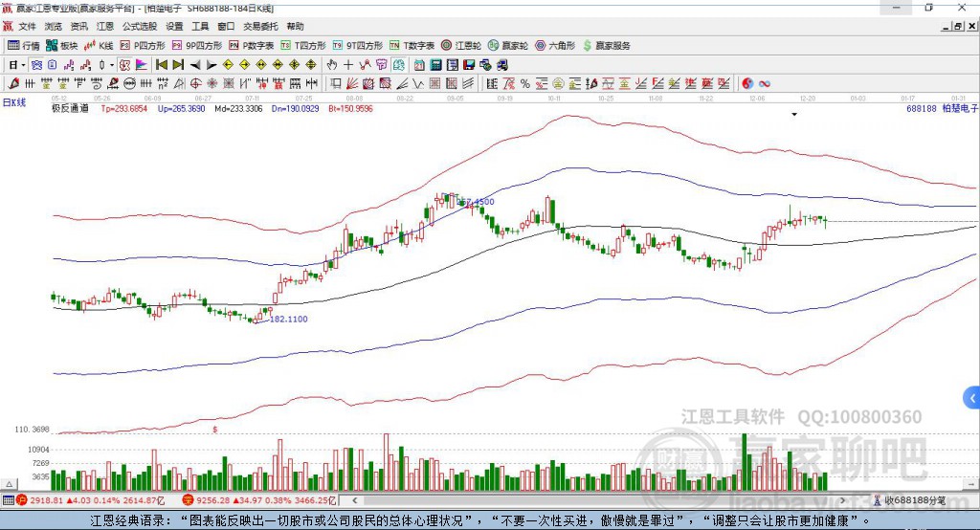Screen dimensions: 980x530
Task: Click the black left arrow step-back icon
Action: pyautogui.click(x=195, y=65)
